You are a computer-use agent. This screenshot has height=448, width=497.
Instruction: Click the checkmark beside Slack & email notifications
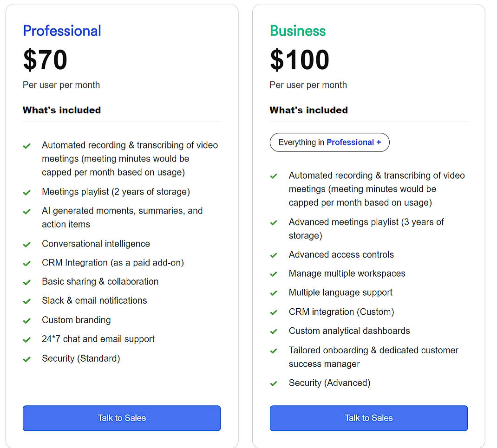pyautogui.click(x=27, y=301)
